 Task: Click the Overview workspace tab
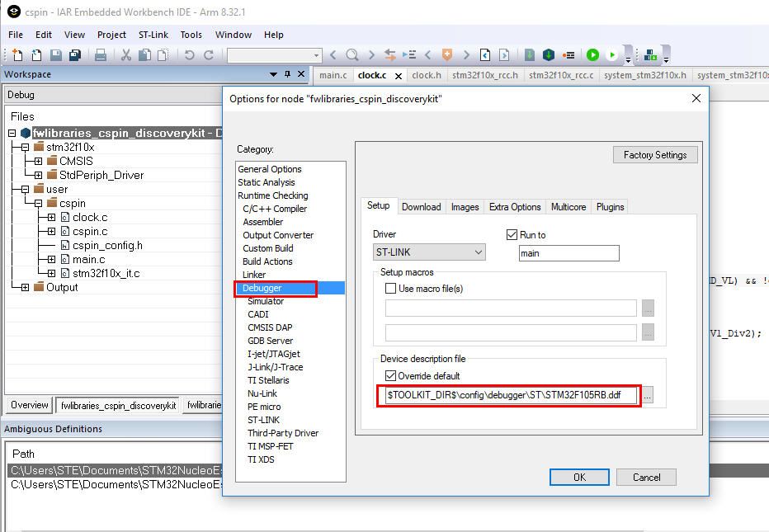pos(30,405)
